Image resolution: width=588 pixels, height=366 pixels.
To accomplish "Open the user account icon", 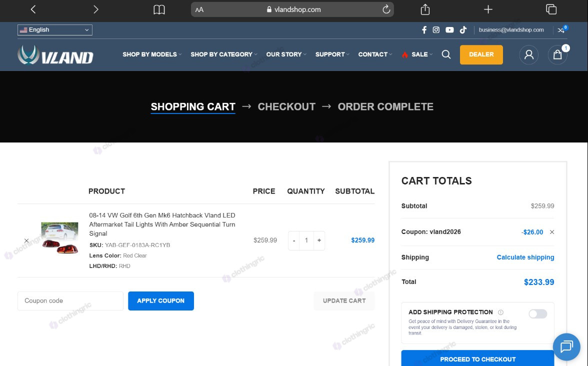I will coord(529,55).
